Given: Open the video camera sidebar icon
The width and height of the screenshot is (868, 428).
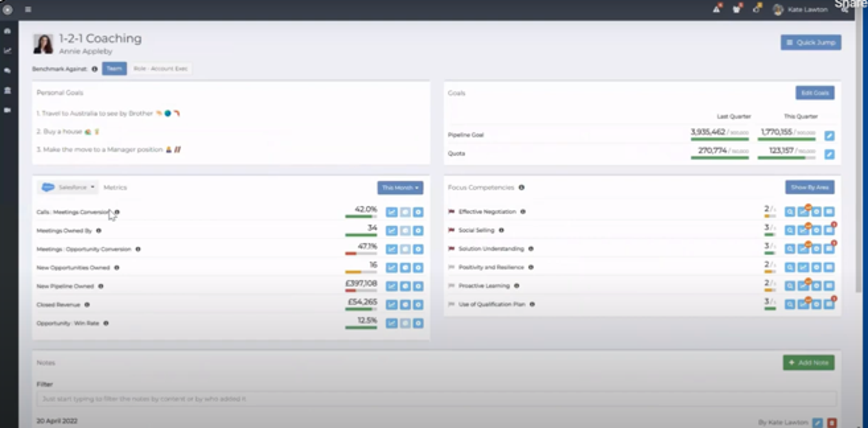Looking at the screenshot, I should [8, 110].
